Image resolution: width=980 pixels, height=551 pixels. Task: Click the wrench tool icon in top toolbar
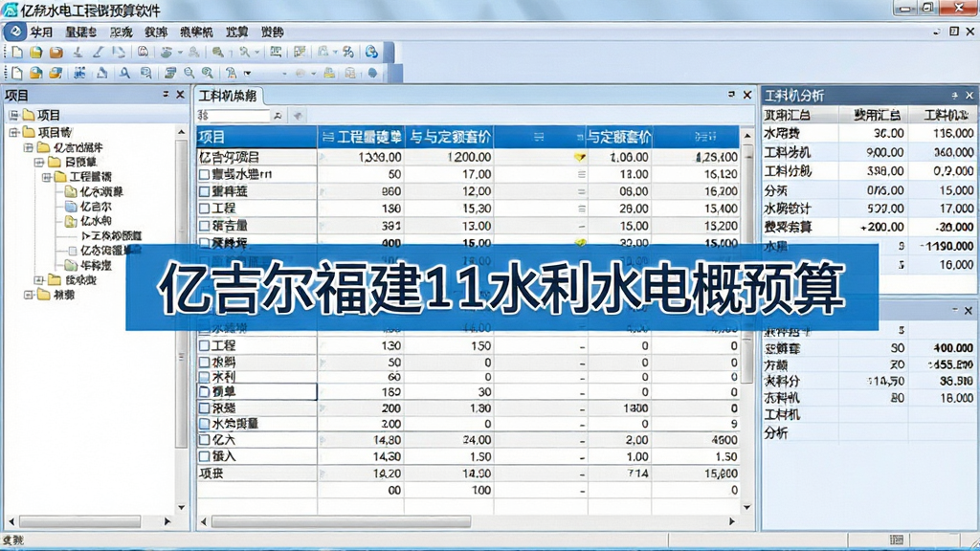pos(244,53)
